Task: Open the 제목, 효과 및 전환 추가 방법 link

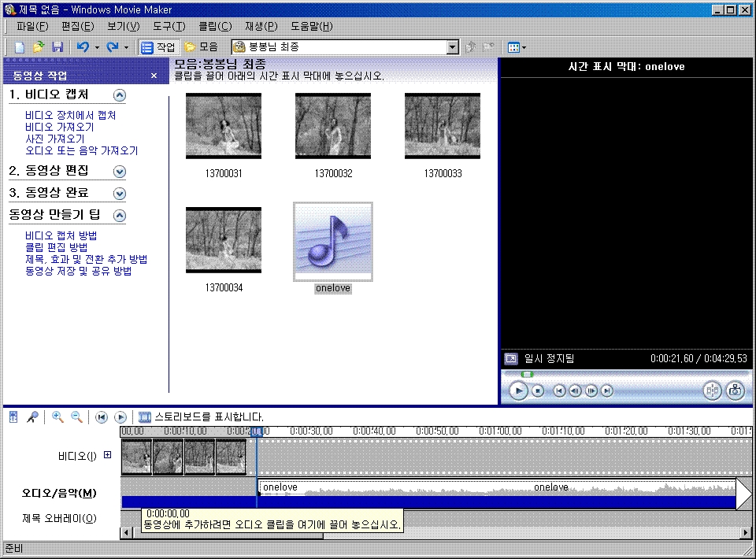Action: click(87, 259)
